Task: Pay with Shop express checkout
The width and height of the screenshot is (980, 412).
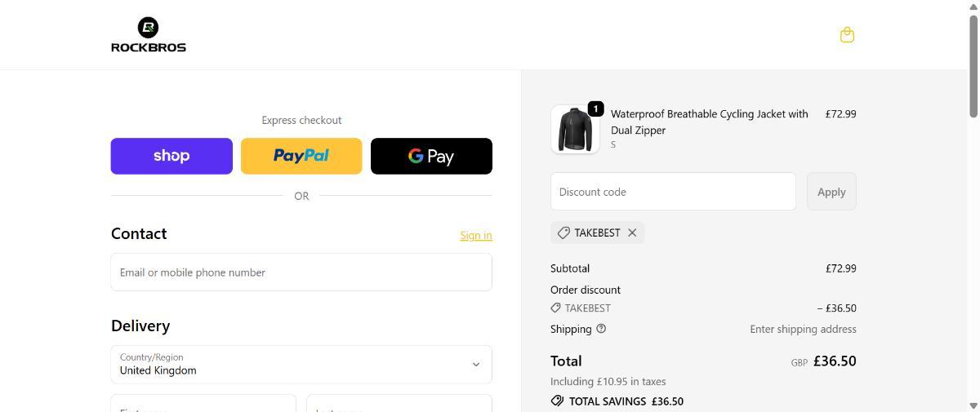Action: [x=171, y=156]
